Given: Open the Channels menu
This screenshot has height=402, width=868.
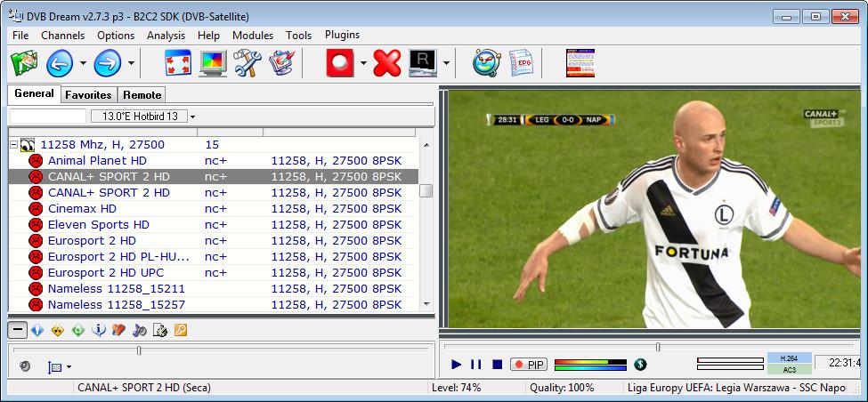Looking at the screenshot, I should pyautogui.click(x=63, y=36).
